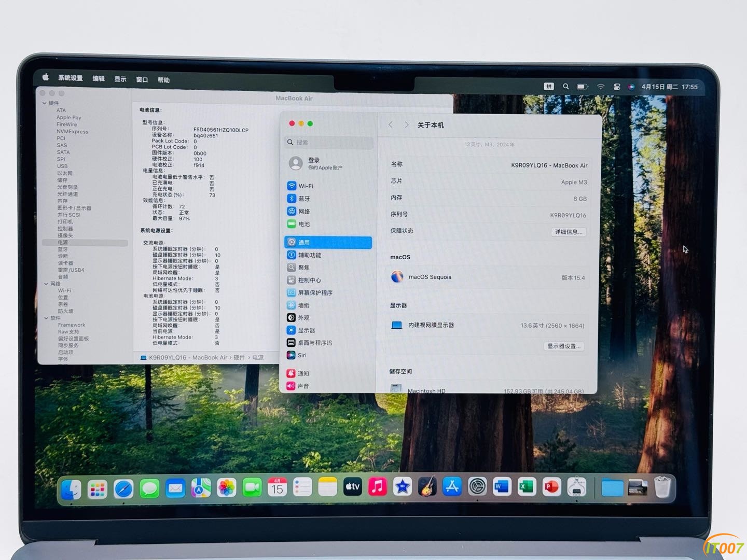Collapse the 网络 section in System Information

click(46, 284)
